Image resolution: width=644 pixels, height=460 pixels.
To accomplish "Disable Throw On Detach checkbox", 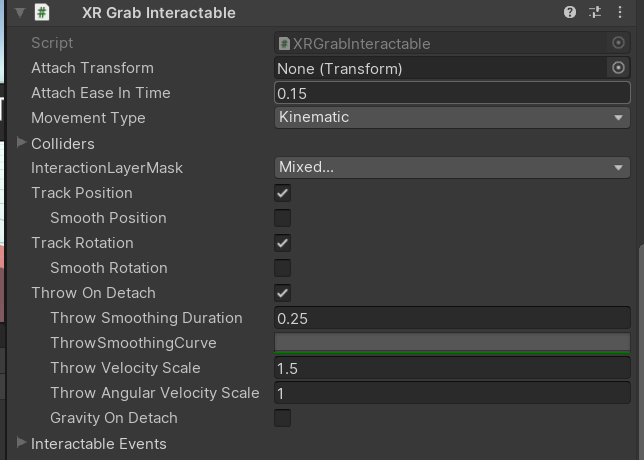I will (283, 293).
